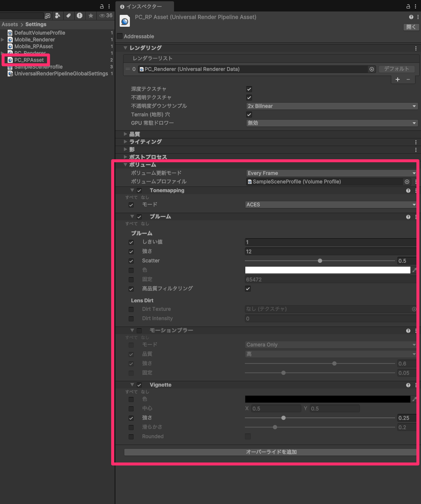Click the search-by-import-log warning icon

79,15
